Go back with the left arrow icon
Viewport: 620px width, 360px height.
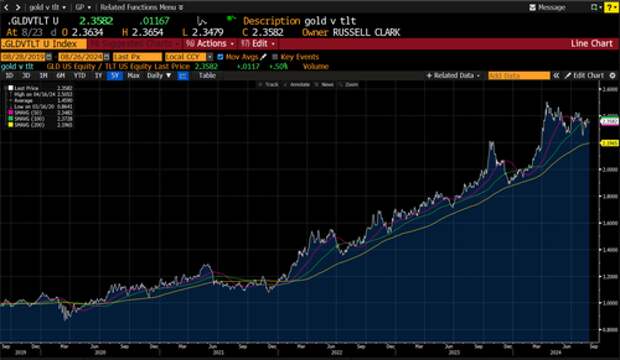tap(6, 7)
